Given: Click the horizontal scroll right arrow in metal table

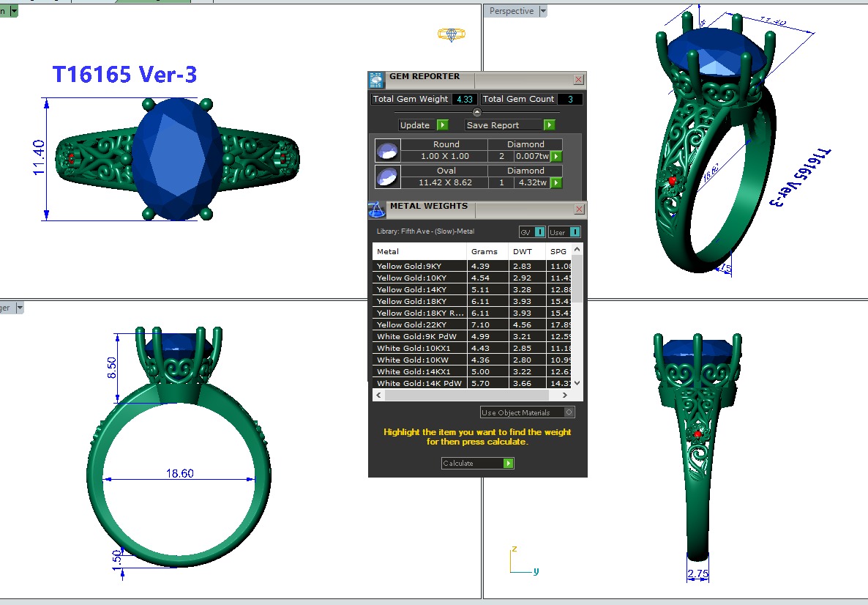Looking at the screenshot, I should click(x=564, y=395).
